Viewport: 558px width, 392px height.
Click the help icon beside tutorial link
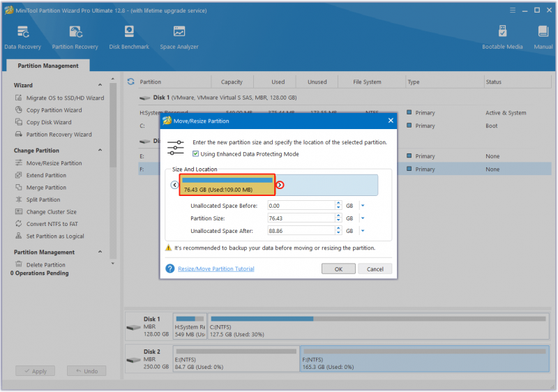(x=170, y=269)
